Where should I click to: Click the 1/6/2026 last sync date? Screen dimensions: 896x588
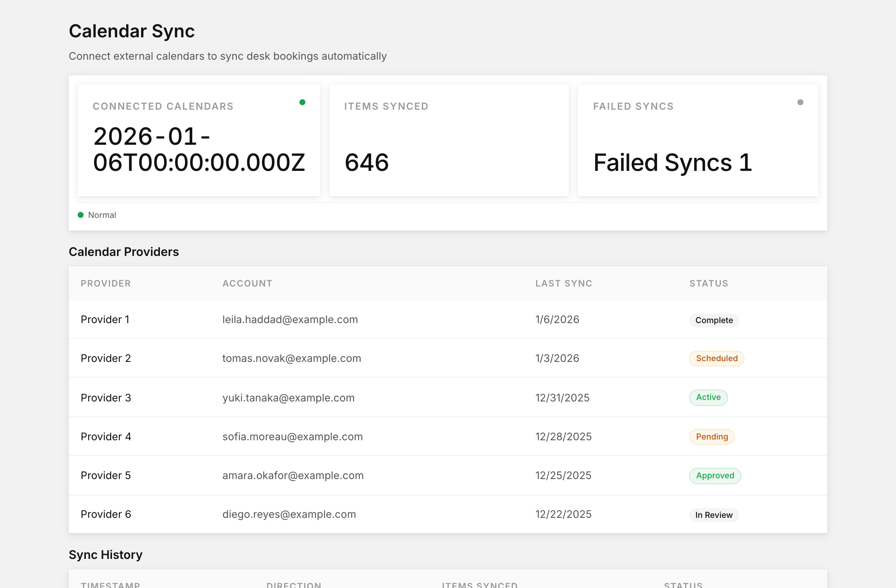pos(557,320)
